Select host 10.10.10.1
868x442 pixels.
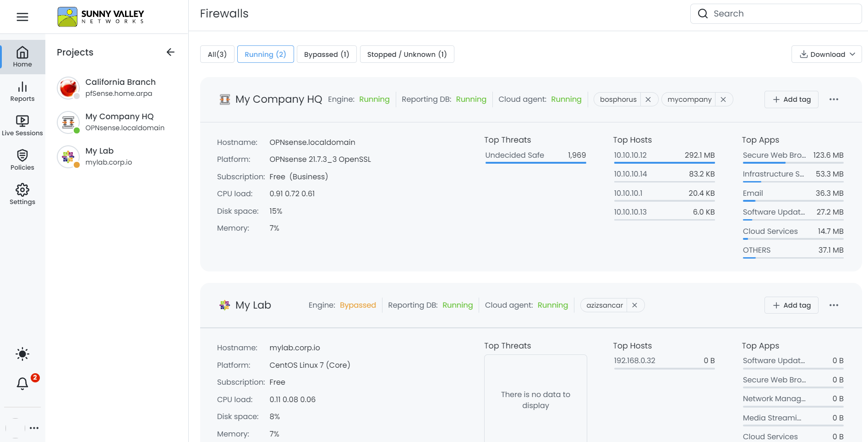coord(664,195)
